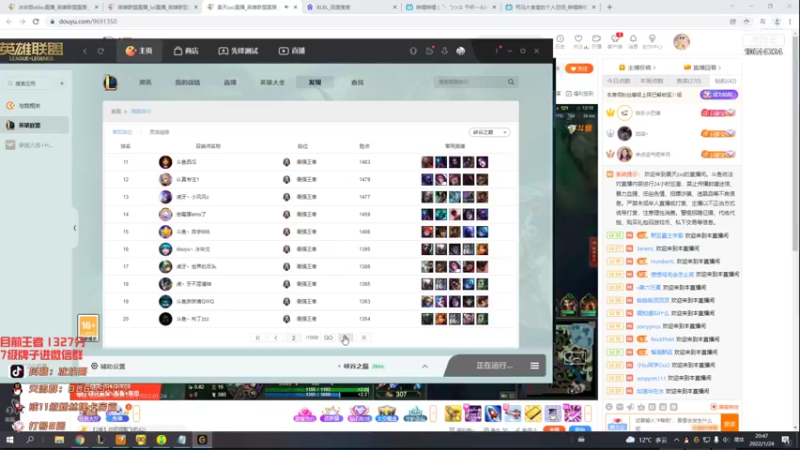The width and height of the screenshot is (800, 450).
Task: Click the Douyu chat send button
Action: (x=730, y=423)
